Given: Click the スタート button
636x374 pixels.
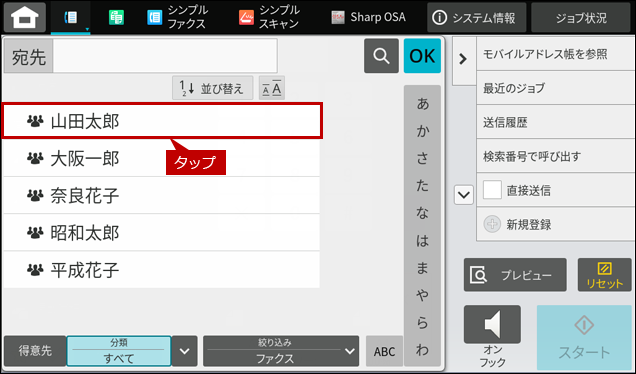Looking at the screenshot, I should 584,337.
